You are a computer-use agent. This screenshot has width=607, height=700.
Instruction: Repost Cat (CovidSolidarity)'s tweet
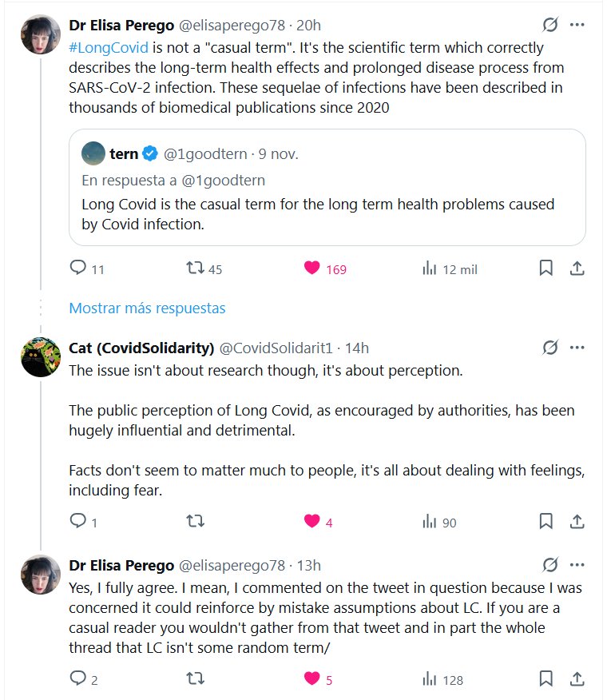(194, 521)
